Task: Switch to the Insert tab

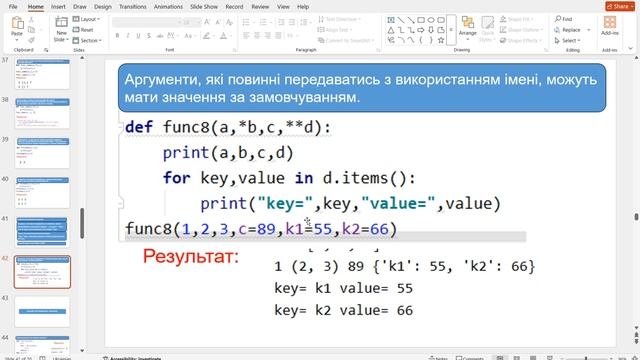Action: [x=58, y=7]
